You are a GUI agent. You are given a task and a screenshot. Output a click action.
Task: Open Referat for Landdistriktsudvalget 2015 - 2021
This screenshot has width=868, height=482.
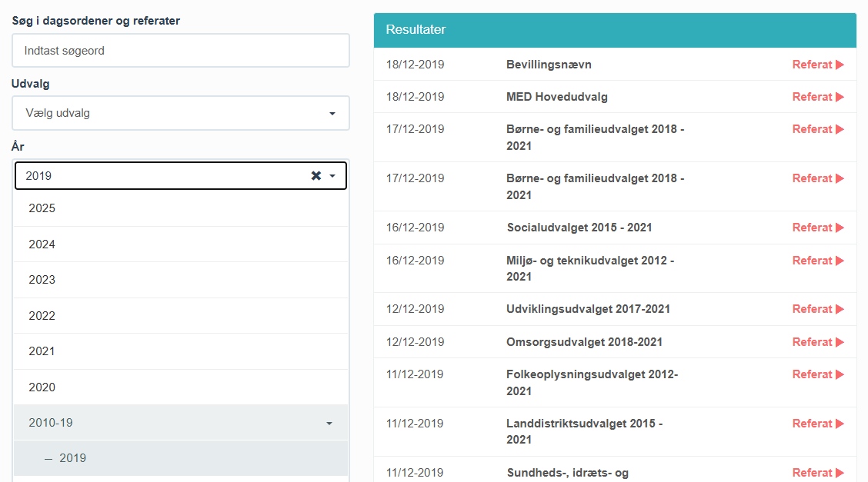(817, 424)
